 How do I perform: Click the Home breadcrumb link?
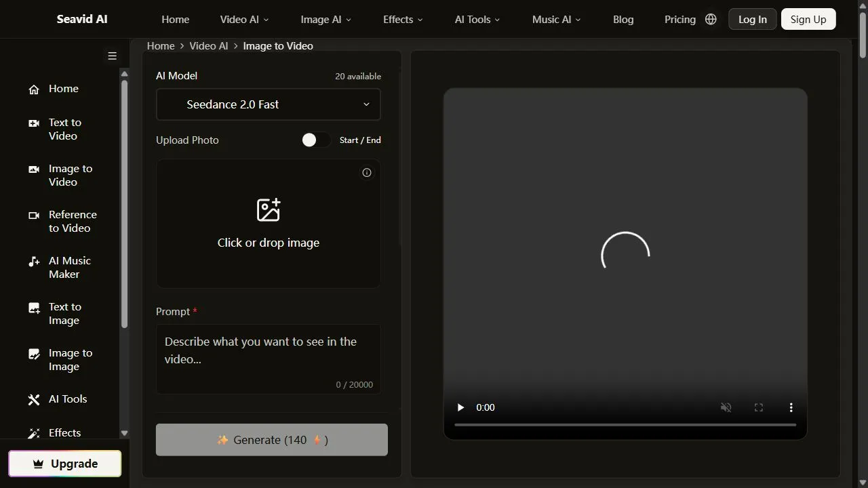click(x=161, y=46)
